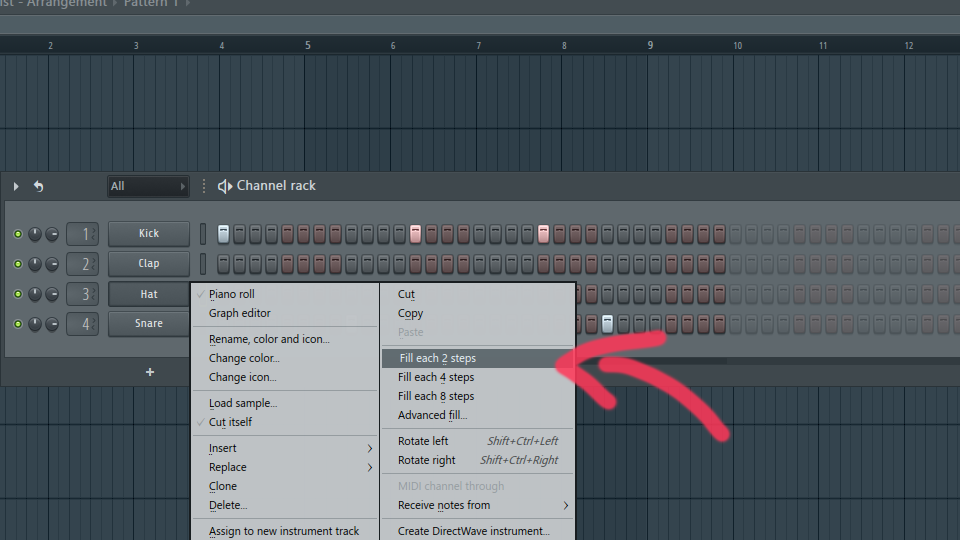Select Fill each 2 steps
This screenshot has height=540, width=960.
(x=478, y=358)
